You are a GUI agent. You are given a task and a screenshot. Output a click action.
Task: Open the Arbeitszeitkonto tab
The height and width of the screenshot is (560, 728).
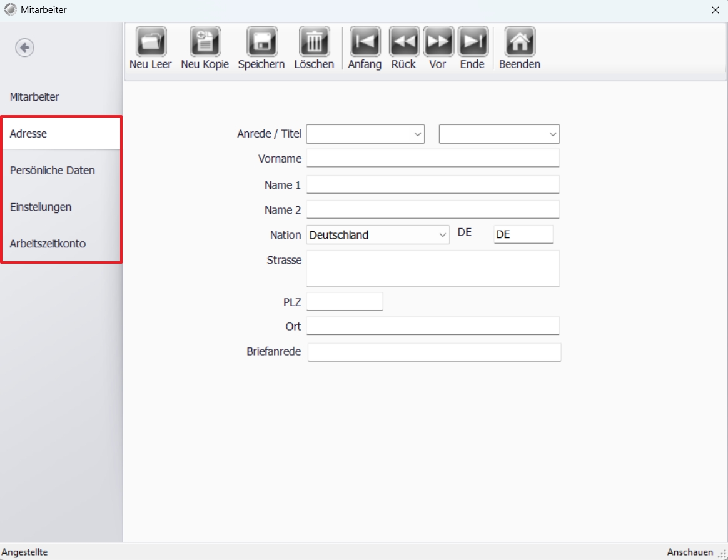(x=48, y=244)
